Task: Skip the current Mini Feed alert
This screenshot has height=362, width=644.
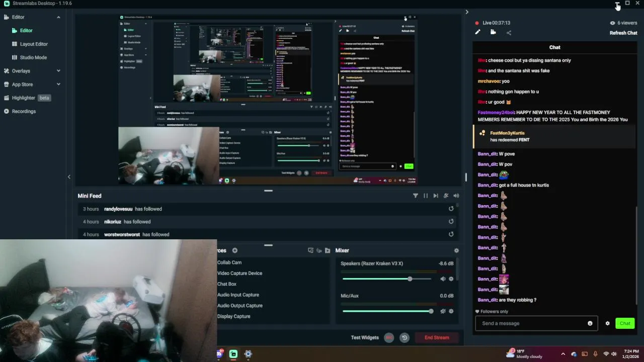Action: tap(436, 196)
